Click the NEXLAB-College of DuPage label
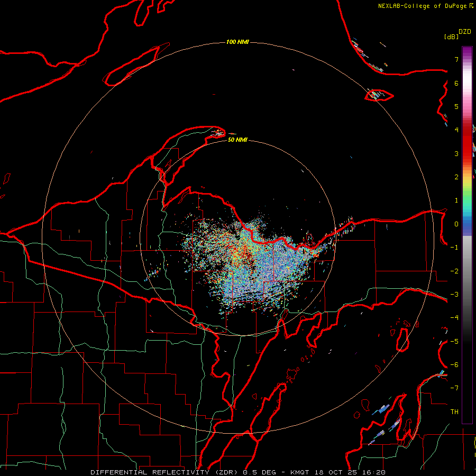The image size is (476, 476). pos(423,6)
